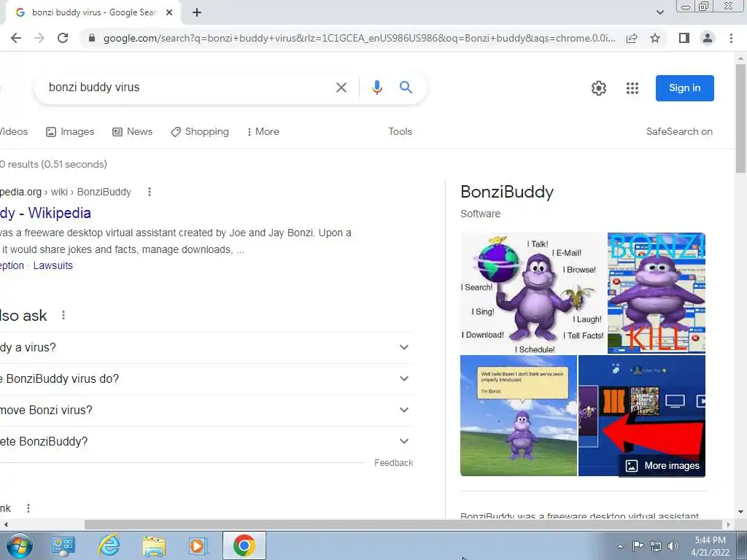Launch Internet Explorer from the taskbar

point(109,545)
